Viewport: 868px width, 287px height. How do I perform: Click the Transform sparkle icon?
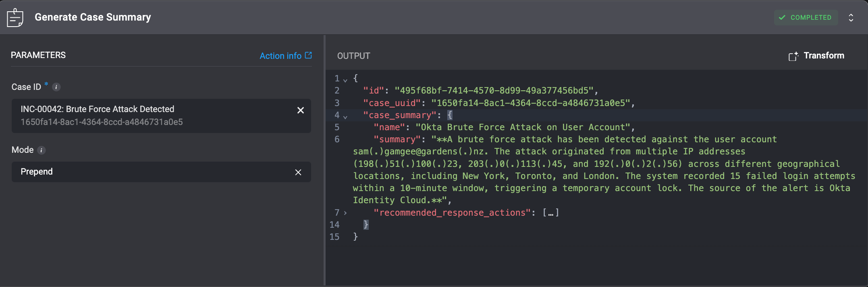coord(793,56)
